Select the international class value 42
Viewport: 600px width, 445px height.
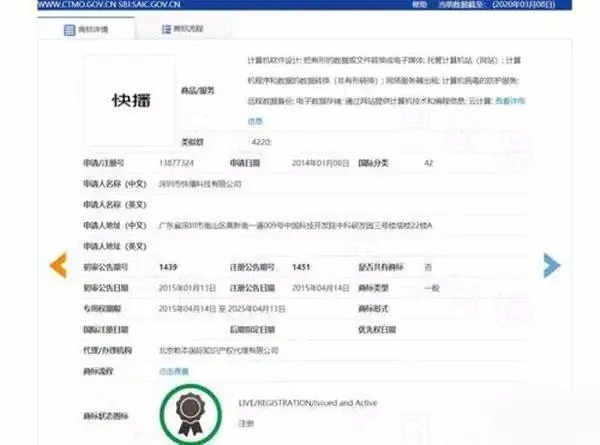(429, 163)
